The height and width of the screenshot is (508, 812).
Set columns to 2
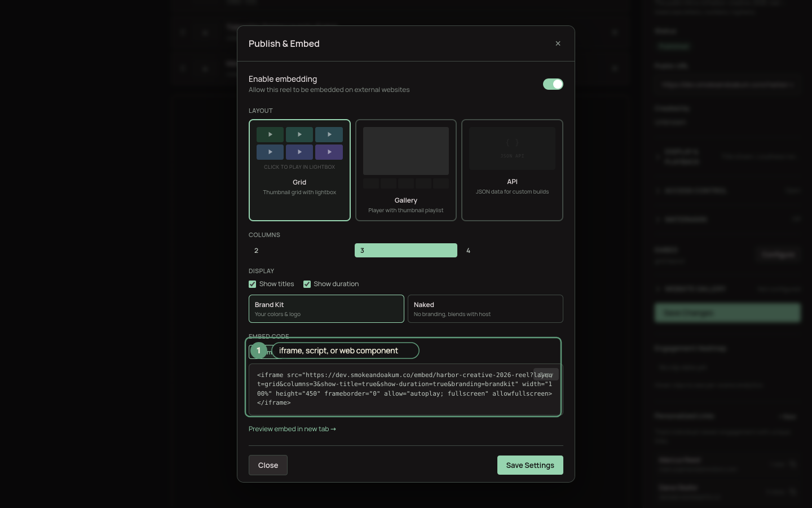(x=299, y=251)
